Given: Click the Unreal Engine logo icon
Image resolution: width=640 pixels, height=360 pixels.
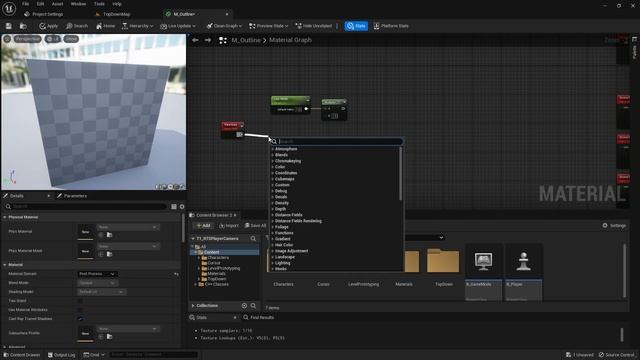Looking at the screenshot, I should [x=9, y=8].
